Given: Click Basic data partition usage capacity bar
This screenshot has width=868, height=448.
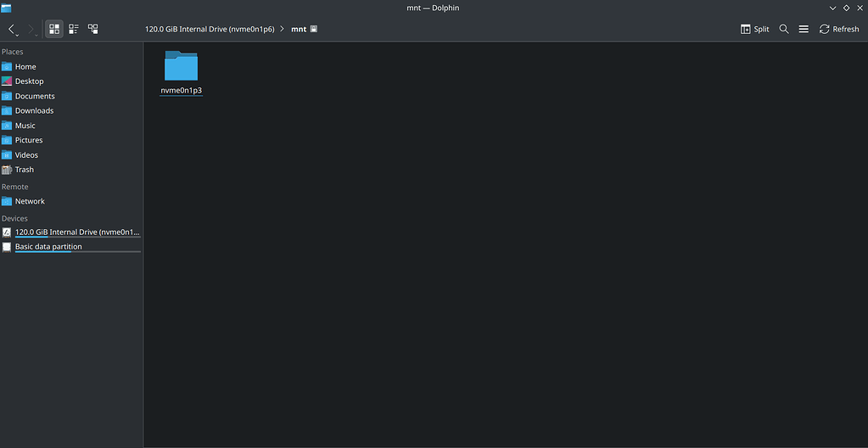Looking at the screenshot, I should 78,252.
